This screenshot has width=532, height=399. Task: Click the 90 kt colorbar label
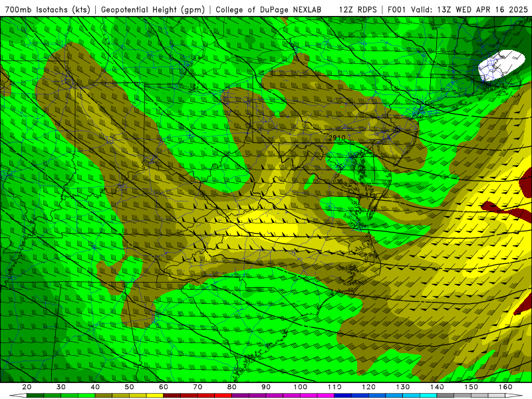click(x=266, y=387)
